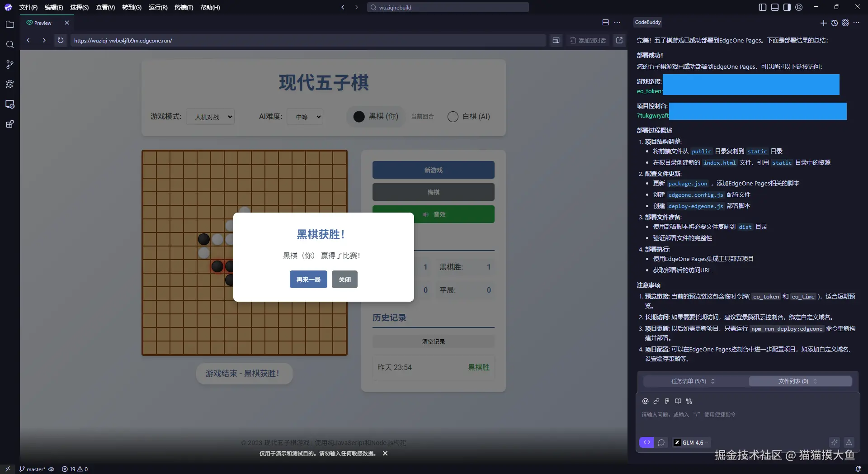This screenshot has width=868, height=474.
Task: Go forward with title bar navigation arrow
Action: tap(357, 7)
